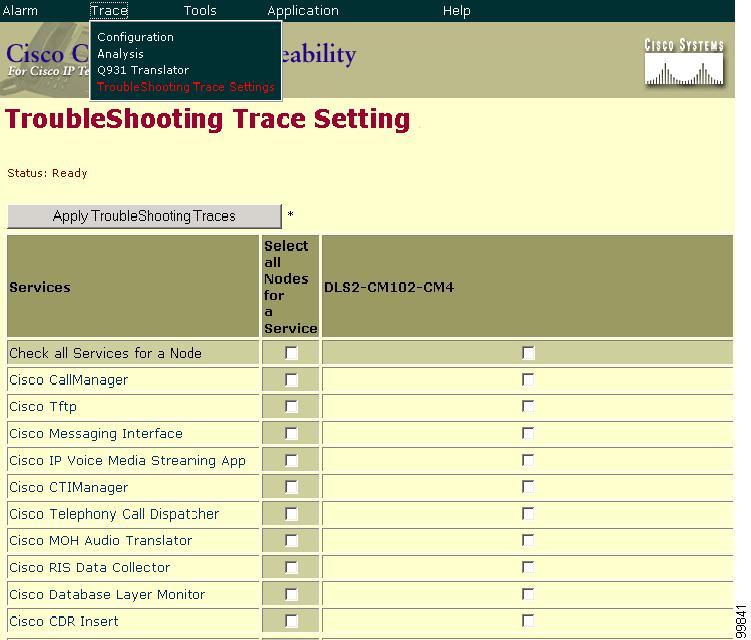Enable Cisco Messaging Interface on DLS2-CM102-CM4

tap(528, 434)
